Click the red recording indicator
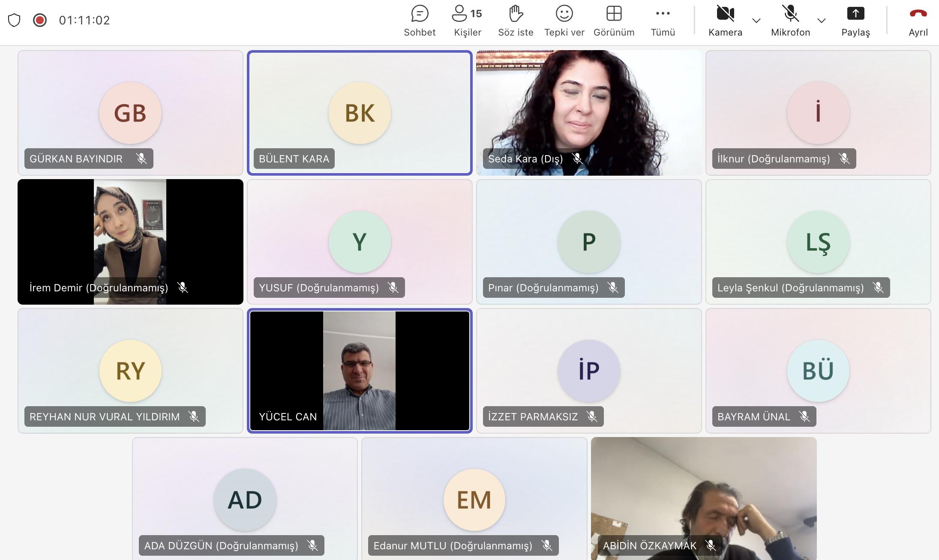Viewport: 939px width, 560px height. click(x=40, y=20)
